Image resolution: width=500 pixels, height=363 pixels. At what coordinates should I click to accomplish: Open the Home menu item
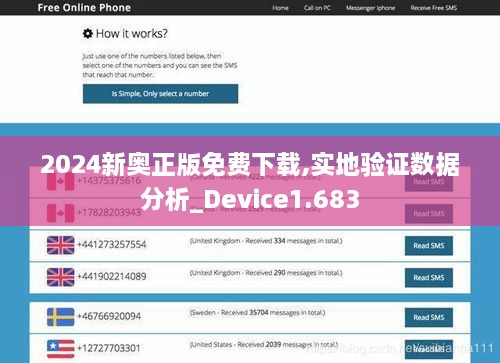pos(280,8)
